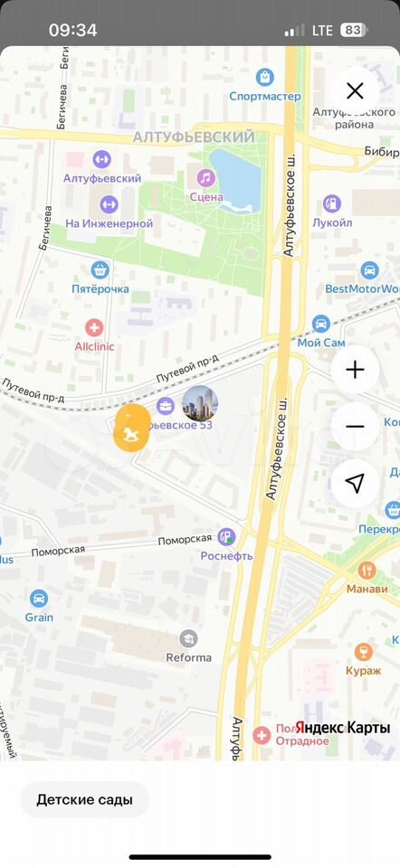Image resolution: width=400 pixels, height=868 pixels.
Task: Open the Allclinic medical marker
Action: (x=94, y=327)
